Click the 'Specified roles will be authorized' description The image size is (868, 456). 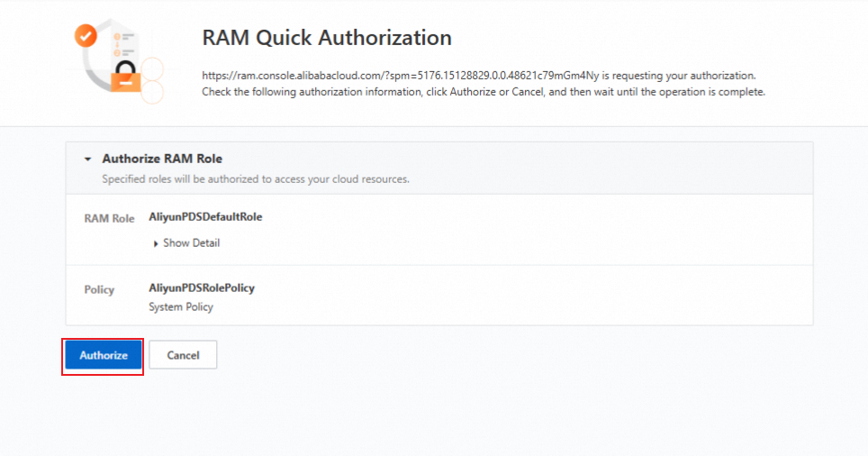[256, 179]
